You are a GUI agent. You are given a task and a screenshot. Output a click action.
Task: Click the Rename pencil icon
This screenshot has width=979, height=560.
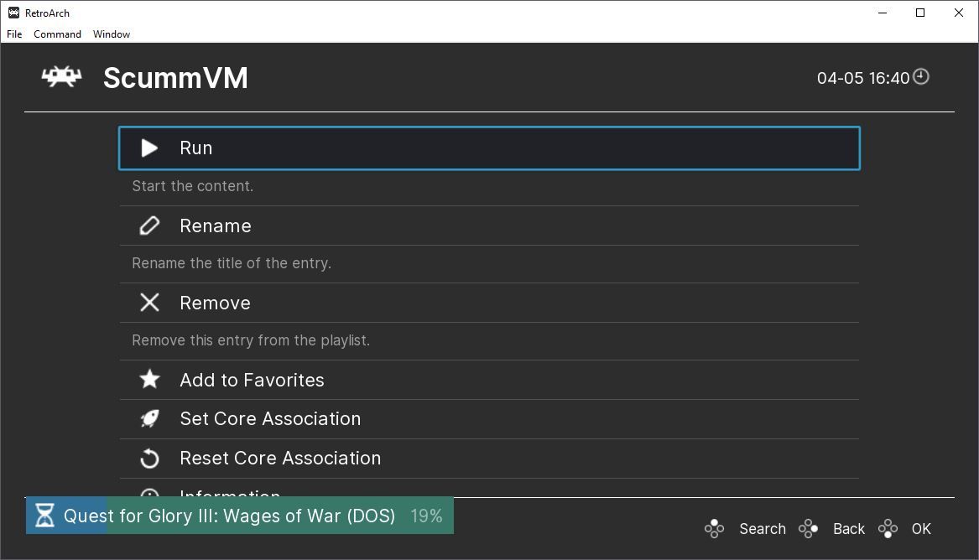point(149,226)
